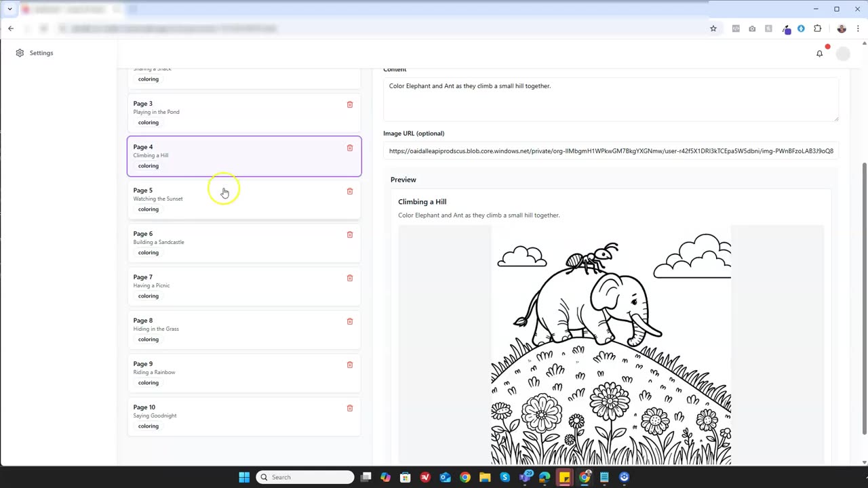
Task: Remove Page 9 with the trash icon
Action: click(x=350, y=365)
